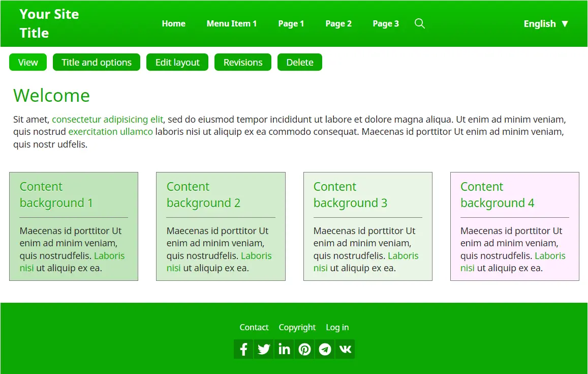Image resolution: width=588 pixels, height=374 pixels.
Task: Open the Telegram icon in footer
Action: 325,349
